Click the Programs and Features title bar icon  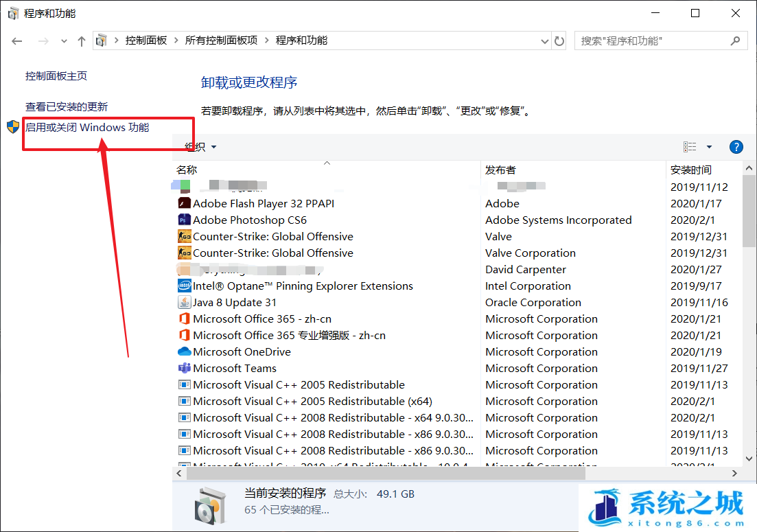click(13, 14)
